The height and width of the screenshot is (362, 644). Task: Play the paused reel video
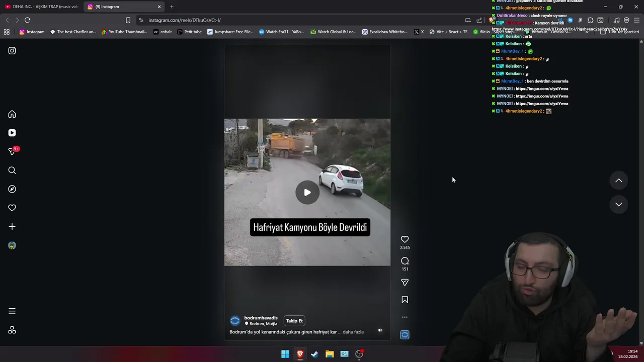[307, 192]
